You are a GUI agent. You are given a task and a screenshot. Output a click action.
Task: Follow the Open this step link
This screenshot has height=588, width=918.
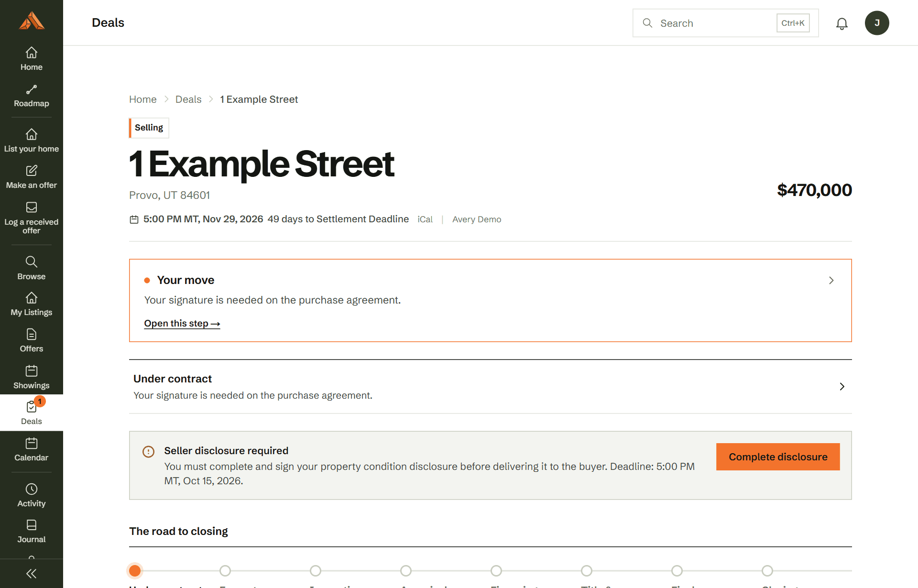coord(182,324)
